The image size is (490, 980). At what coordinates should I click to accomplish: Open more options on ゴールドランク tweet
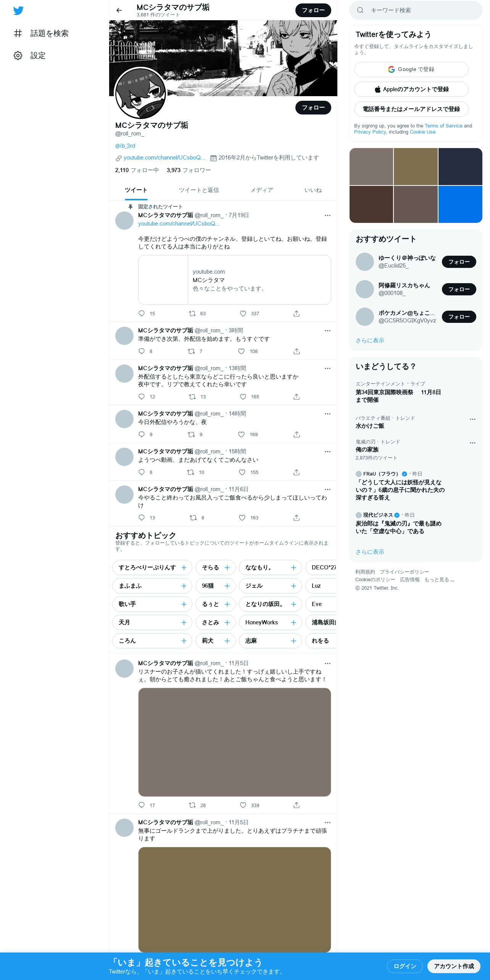pyautogui.click(x=327, y=822)
